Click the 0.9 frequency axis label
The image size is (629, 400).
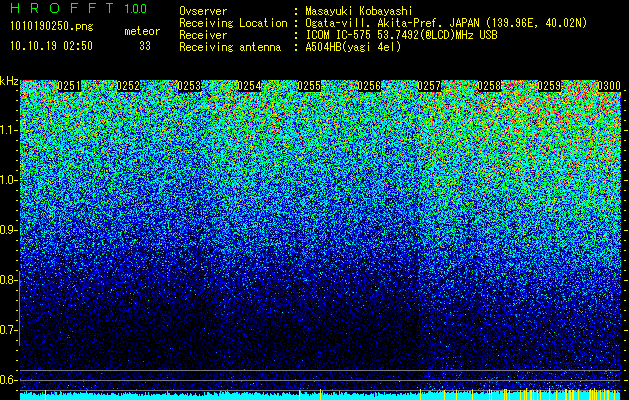pos(9,230)
